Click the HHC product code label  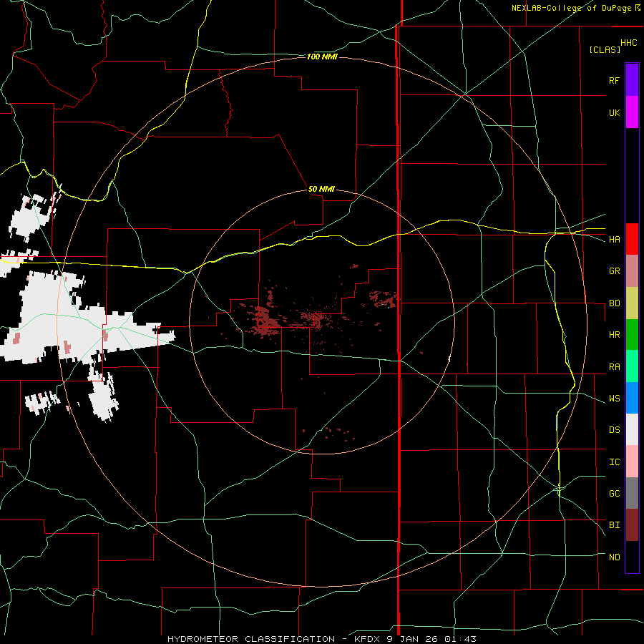628,43
